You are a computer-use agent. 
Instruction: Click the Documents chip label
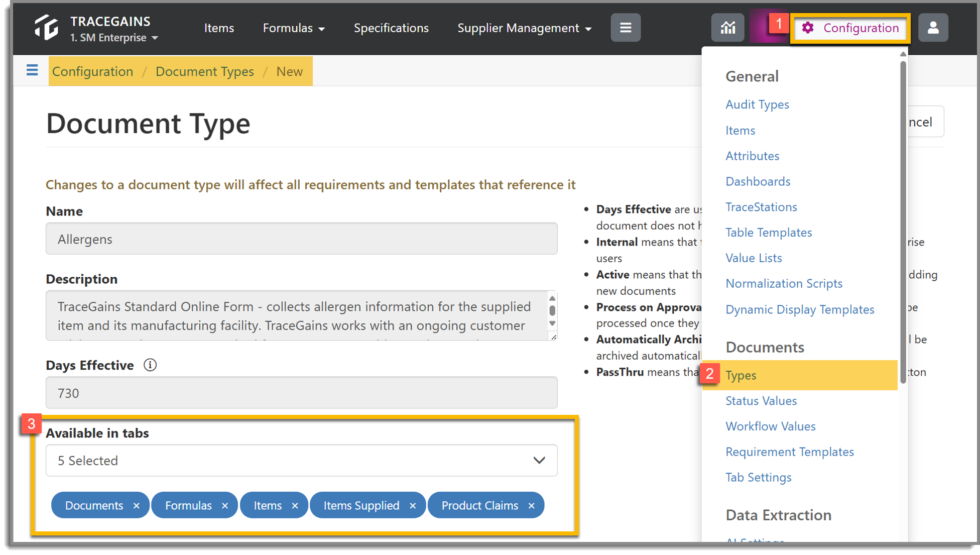point(94,506)
